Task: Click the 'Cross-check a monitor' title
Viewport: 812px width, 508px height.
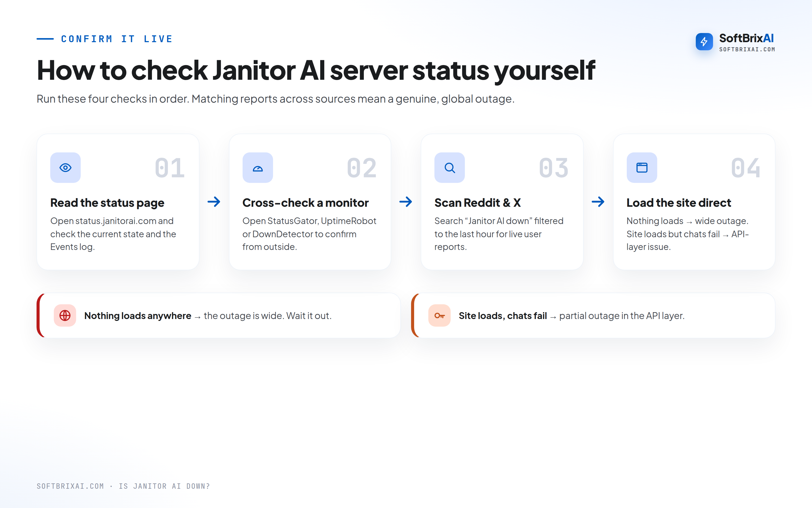Action: pos(305,203)
